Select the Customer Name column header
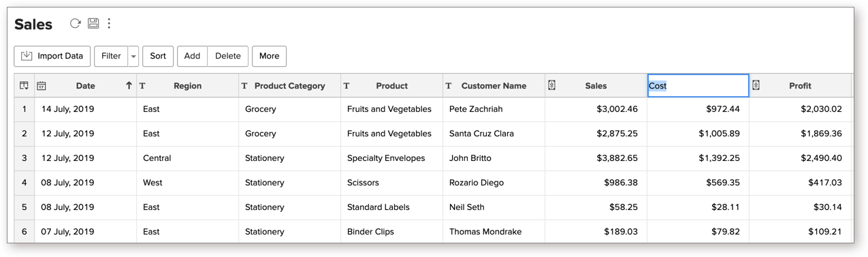The width and height of the screenshot is (868, 257). tap(494, 86)
